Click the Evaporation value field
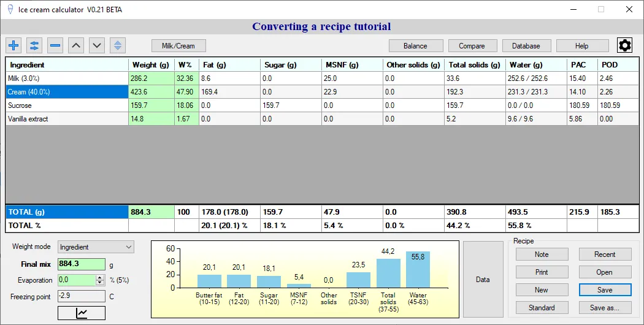 pos(77,280)
